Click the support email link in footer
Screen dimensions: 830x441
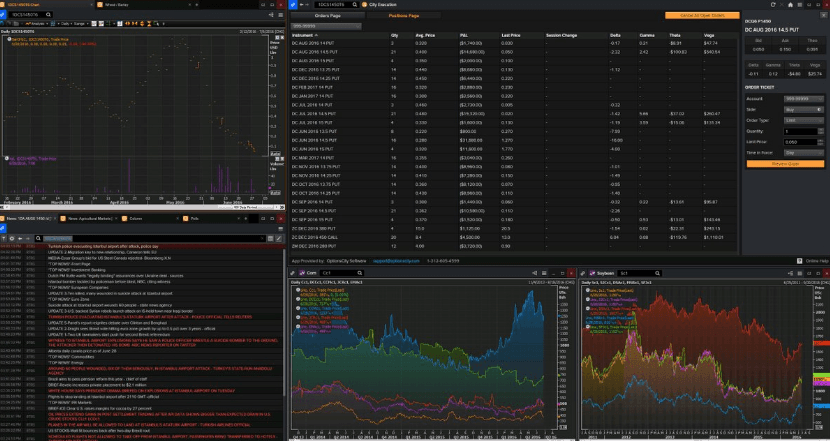click(x=396, y=260)
